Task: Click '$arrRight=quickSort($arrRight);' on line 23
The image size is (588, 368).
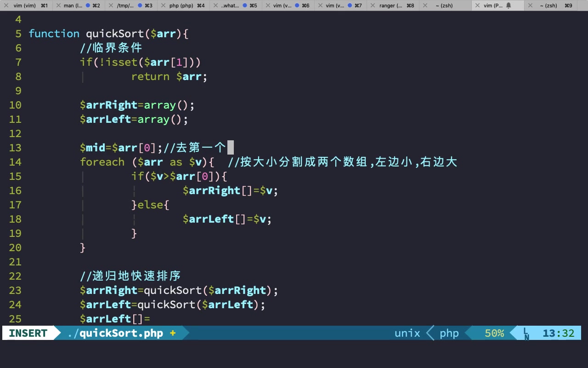Action: point(179,290)
